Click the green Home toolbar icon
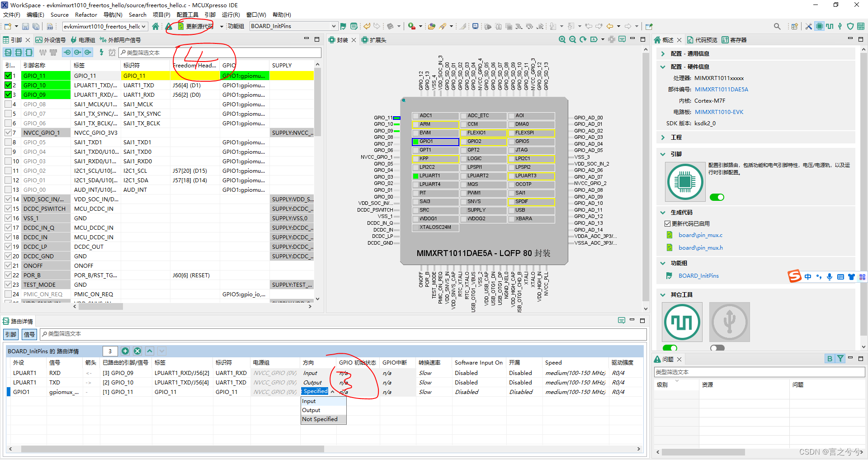This screenshot has width=868, height=460. pos(156,26)
